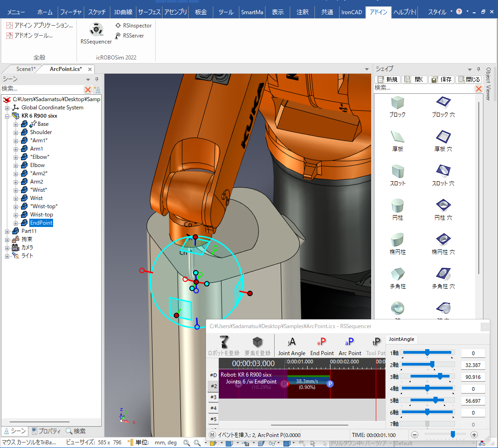The width and height of the screenshot is (498, 448).
Task: Open RSInspector tool
Action: [x=133, y=26]
